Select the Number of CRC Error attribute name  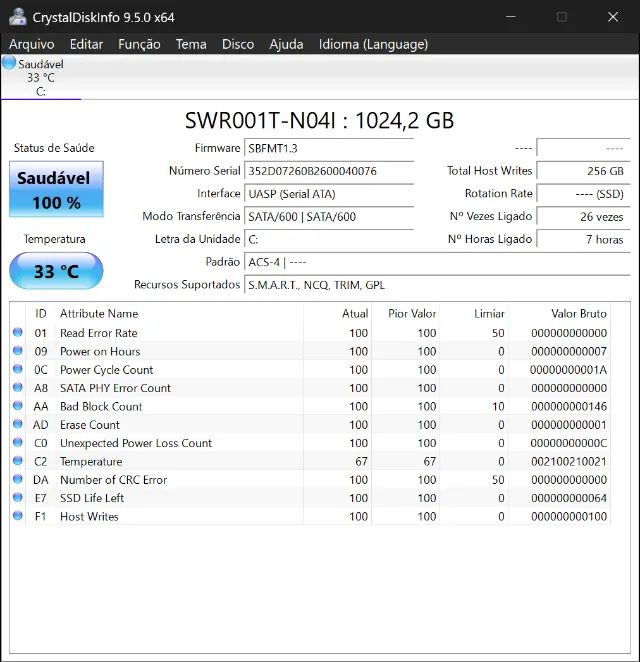(x=114, y=480)
